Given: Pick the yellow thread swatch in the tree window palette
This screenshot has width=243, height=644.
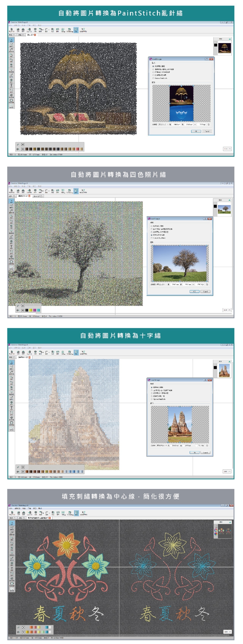Looking at the screenshot, I should (31, 310).
